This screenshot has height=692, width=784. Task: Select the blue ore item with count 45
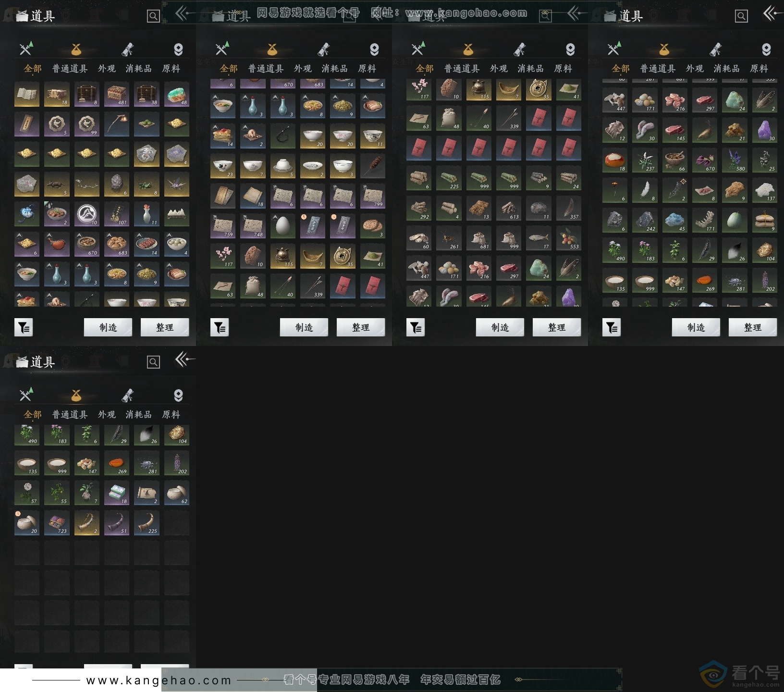click(675, 221)
